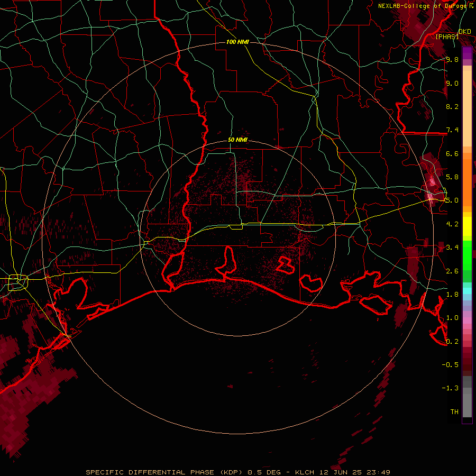Screen dimensions: 476x476
Task: Click the 9.8 value on the color scale
Action: [x=452, y=60]
